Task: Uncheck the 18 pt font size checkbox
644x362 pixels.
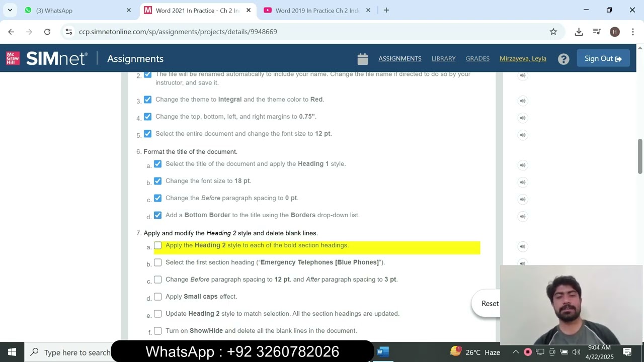Action: pos(157,181)
